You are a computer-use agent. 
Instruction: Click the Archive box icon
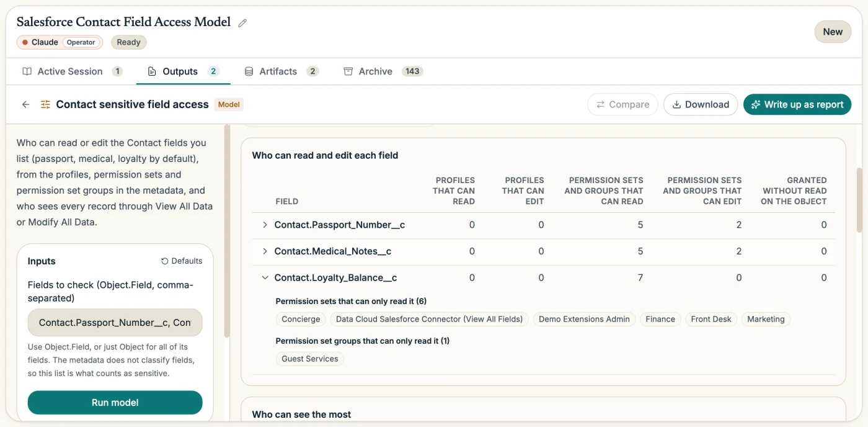click(x=348, y=71)
